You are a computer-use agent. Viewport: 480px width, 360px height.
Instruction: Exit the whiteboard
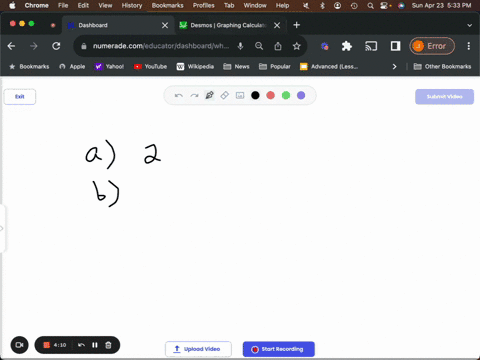20,97
